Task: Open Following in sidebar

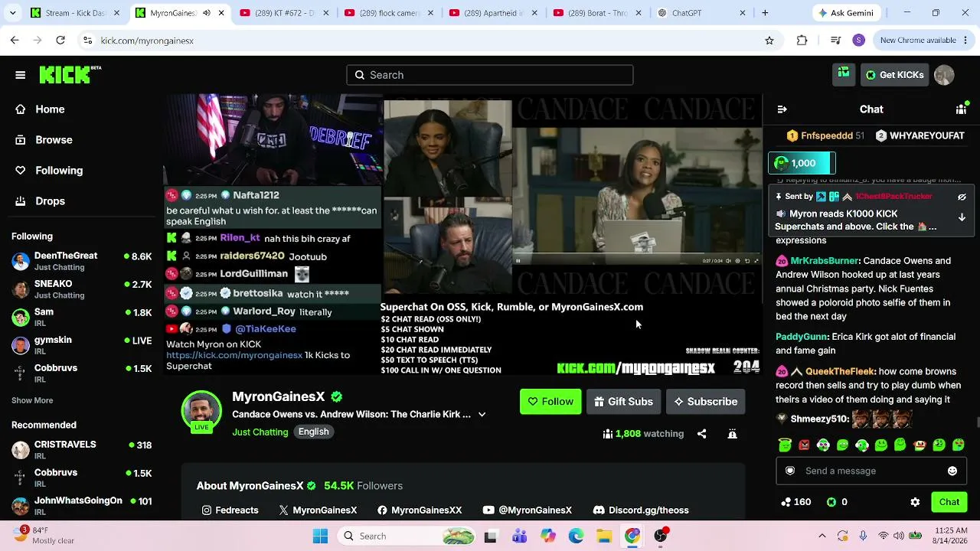Action: tap(59, 171)
